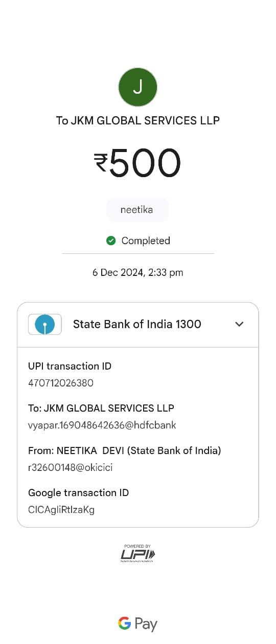Tap the Google Pay logo at bottom

[137, 624]
